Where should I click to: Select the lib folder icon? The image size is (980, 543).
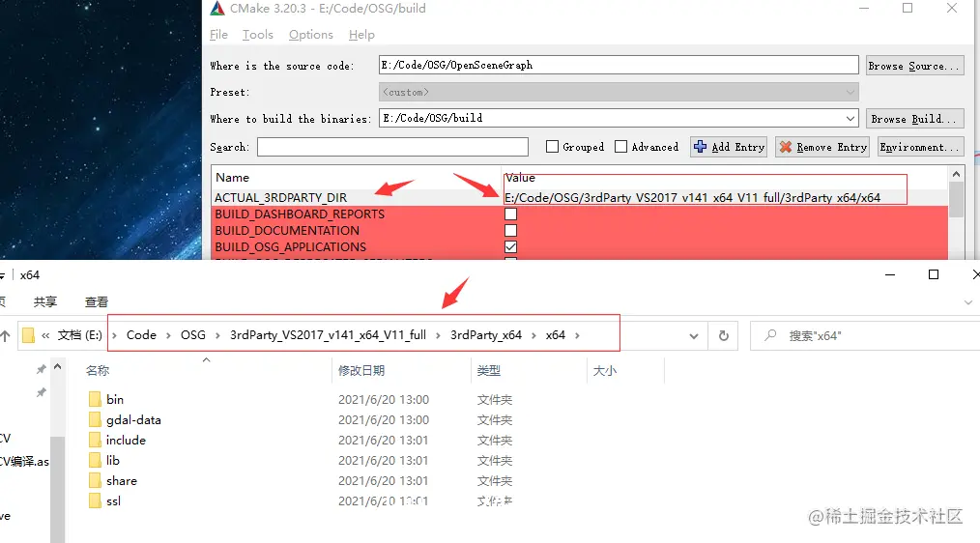click(x=95, y=461)
